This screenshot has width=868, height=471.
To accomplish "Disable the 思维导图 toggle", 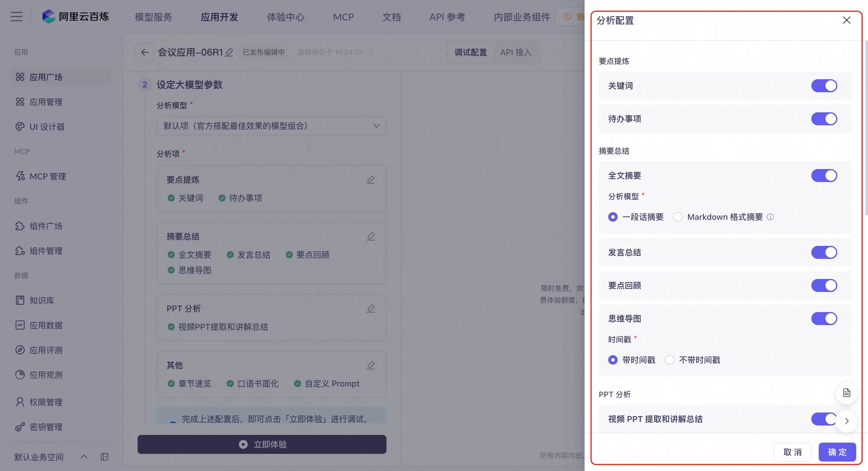I will (x=824, y=319).
